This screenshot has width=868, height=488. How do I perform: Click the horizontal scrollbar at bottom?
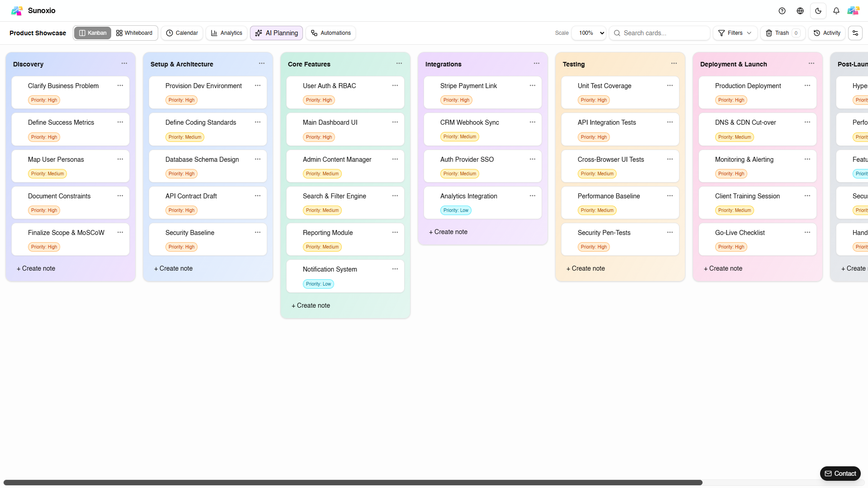[353, 483]
